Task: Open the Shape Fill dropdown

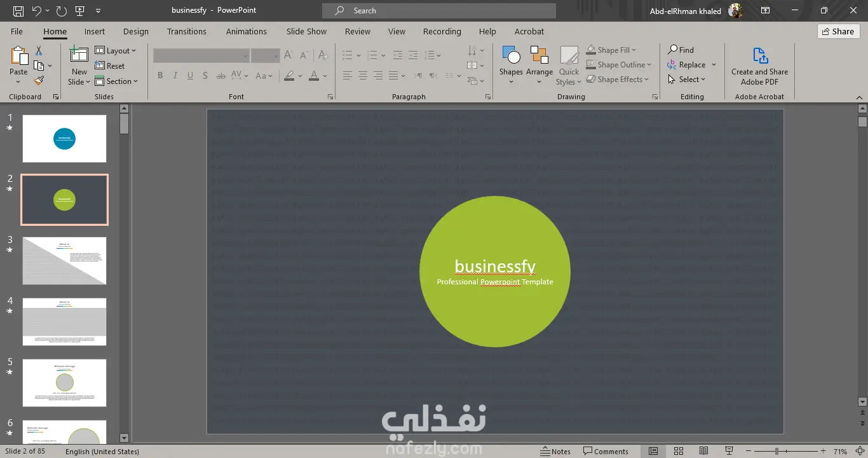Action: [611, 50]
